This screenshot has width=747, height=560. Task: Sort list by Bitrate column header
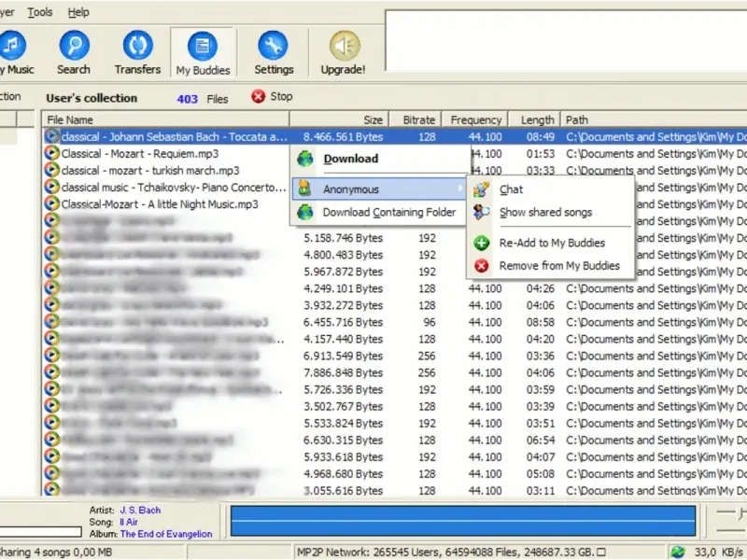pyautogui.click(x=417, y=119)
